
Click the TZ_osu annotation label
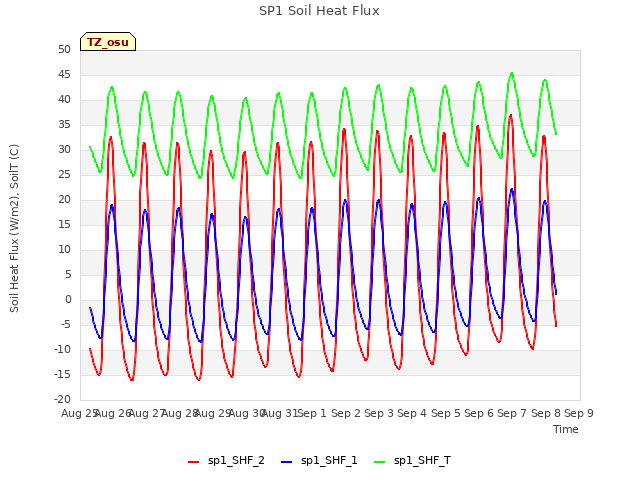tap(108, 42)
